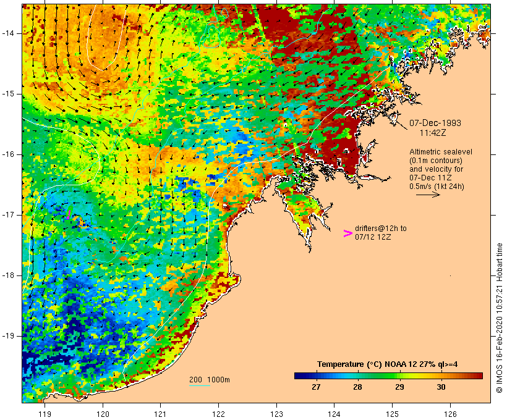The width and height of the screenshot is (507, 420).
Task: Click the time label 11:42Z
Action: [x=433, y=133]
